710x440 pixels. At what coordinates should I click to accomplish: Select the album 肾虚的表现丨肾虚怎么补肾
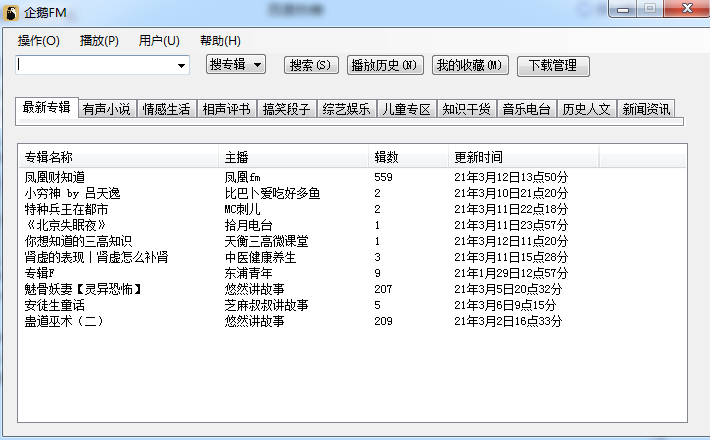[96, 257]
